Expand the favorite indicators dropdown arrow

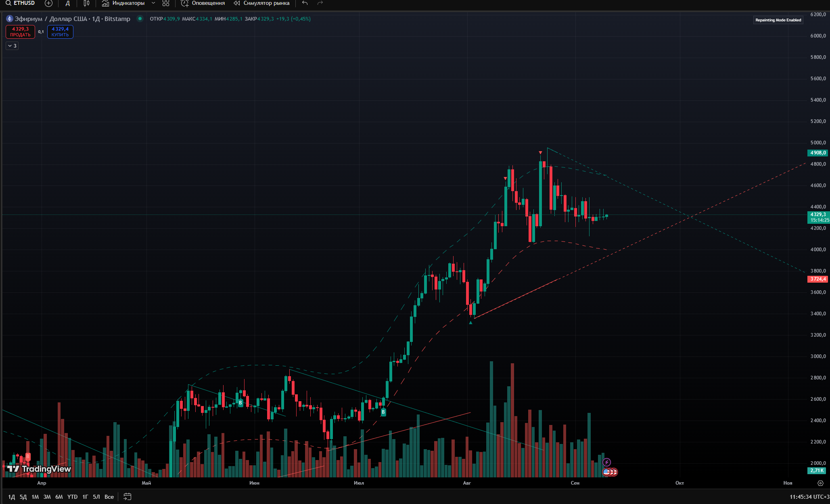153,3
